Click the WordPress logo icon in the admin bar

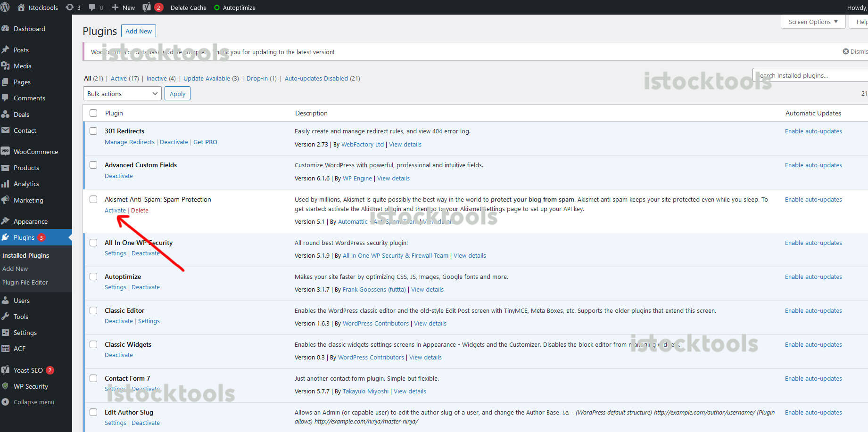5,8
